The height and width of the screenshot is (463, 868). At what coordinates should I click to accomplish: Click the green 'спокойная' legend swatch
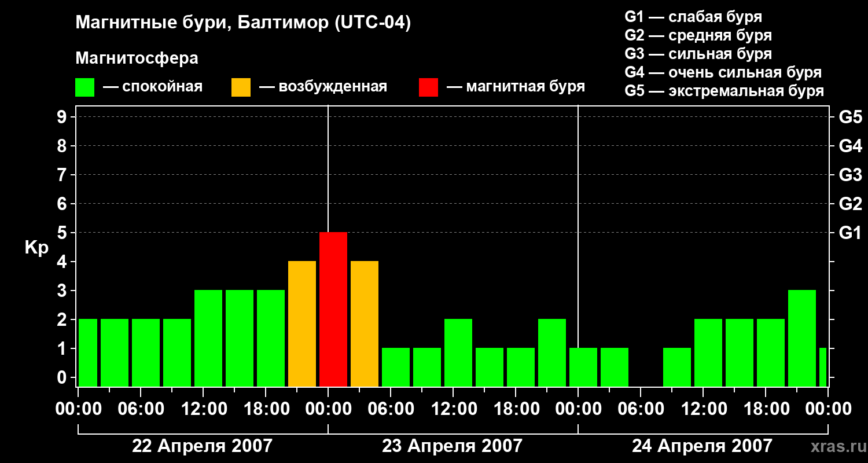point(85,87)
